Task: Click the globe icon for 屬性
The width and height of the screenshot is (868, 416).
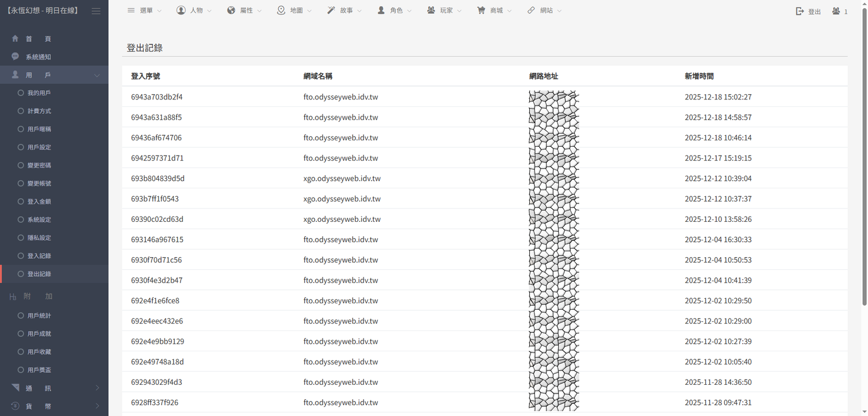Action: coord(231,10)
